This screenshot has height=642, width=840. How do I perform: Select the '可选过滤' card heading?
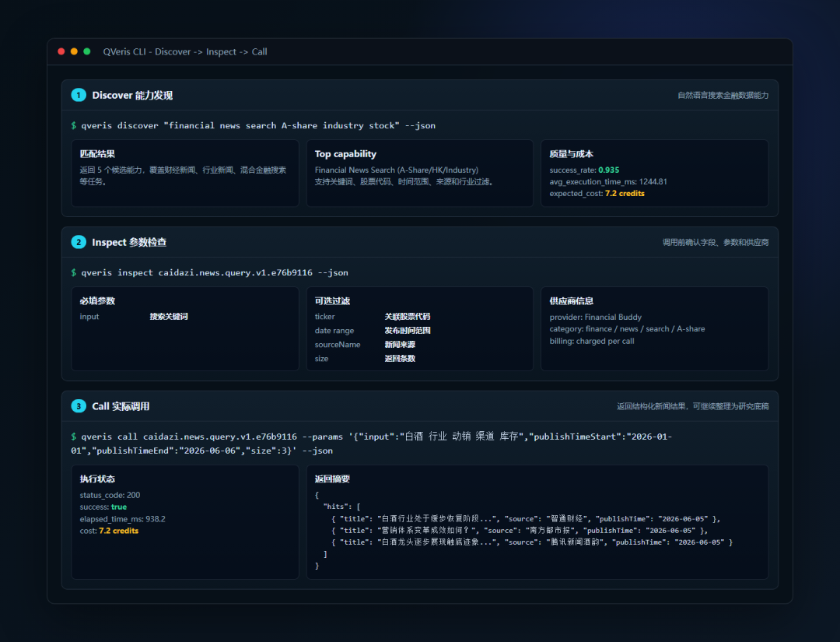(x=332, y=300)
